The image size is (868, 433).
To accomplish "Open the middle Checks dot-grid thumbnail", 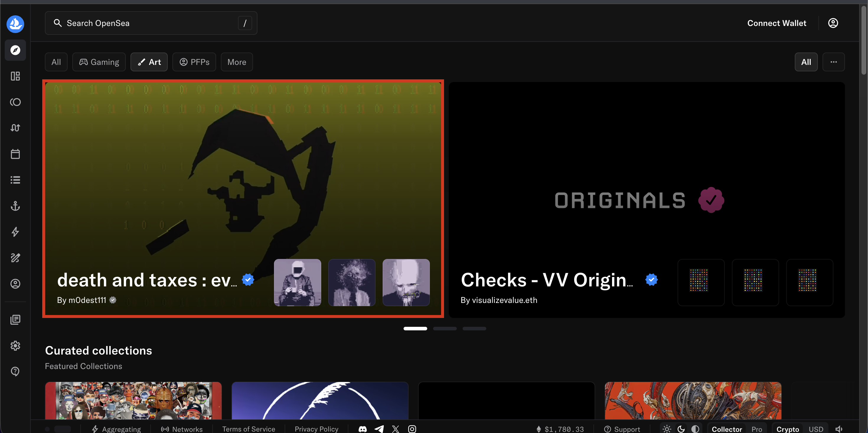I will [x=755, y=283].
